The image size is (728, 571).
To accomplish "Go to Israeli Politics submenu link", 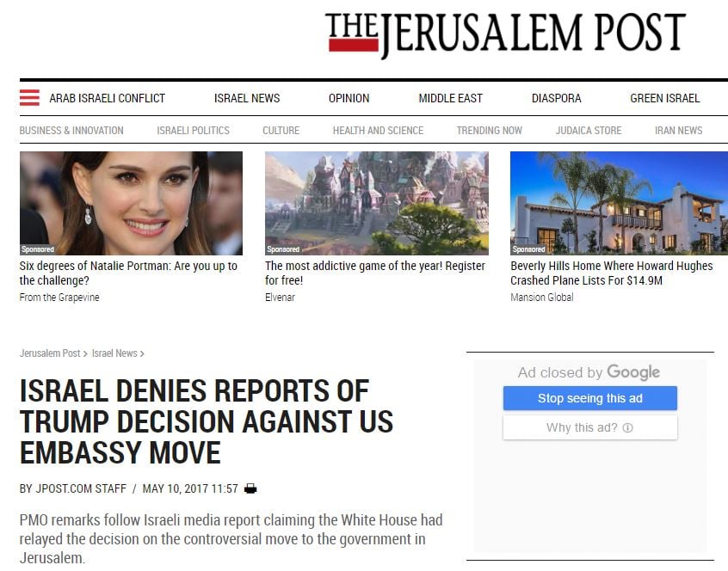I will point(193,131).
